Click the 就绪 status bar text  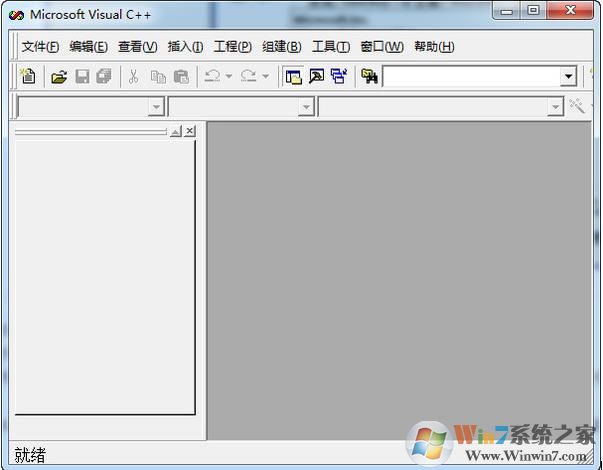point(30,455)
